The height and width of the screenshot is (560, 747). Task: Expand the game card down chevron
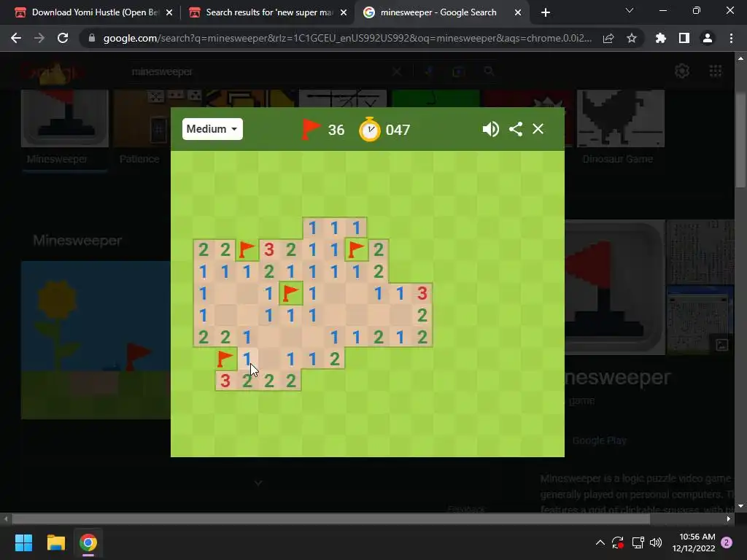click(258, 483)
